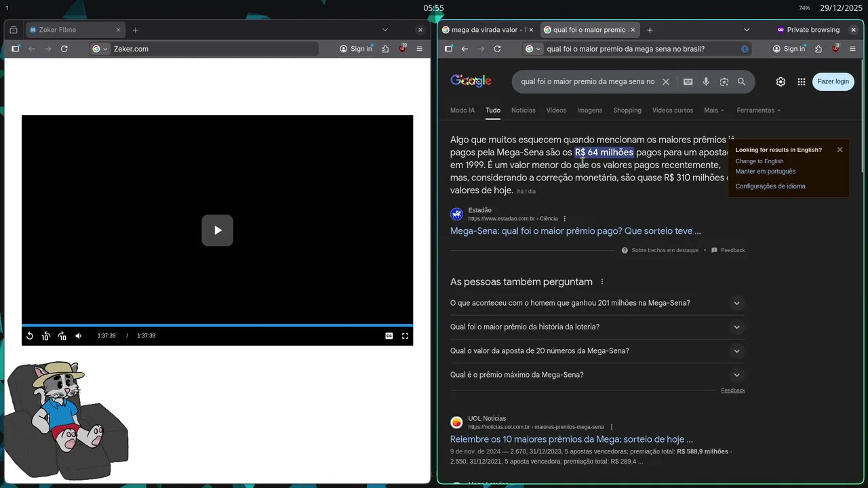The width and height of the screenshot is (868, 488).
Task: Open the Imagens results tab
Action: pos(589,110)
